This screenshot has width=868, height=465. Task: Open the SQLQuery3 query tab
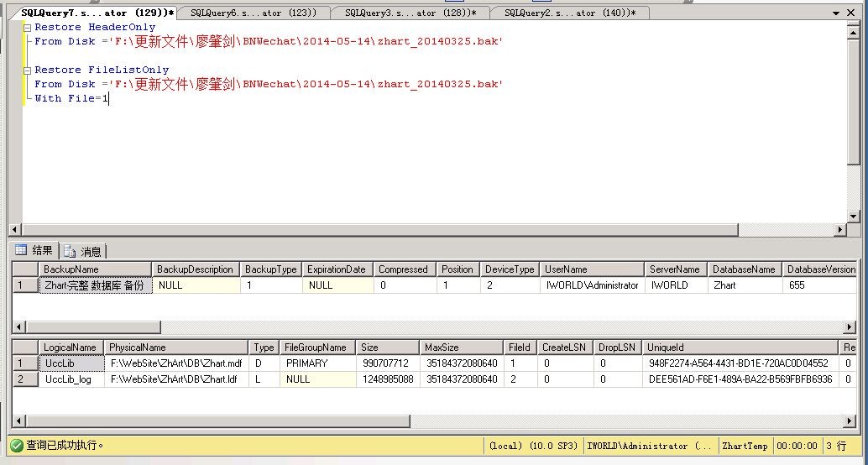click(x=410, y=13)
